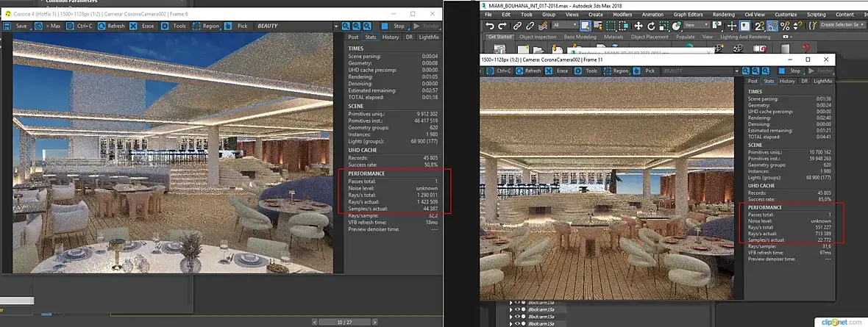Open History tab in right VFB
The width and height of the screenshot is (868, 327).
[787, 82]
